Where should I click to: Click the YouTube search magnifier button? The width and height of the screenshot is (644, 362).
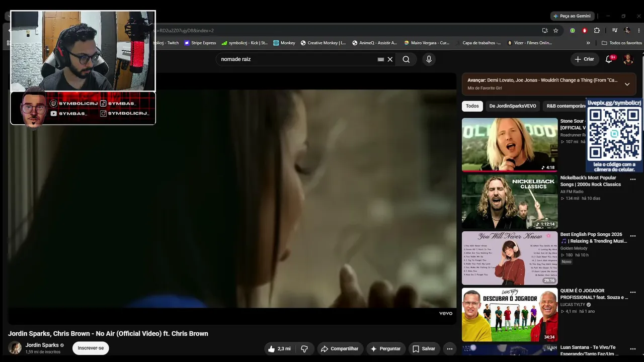[406, 59]
